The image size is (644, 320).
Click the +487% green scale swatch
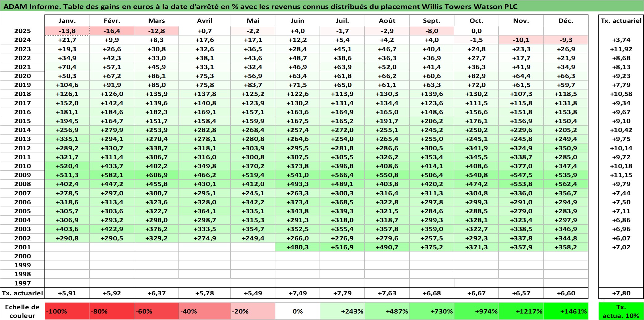pos(387,311)
